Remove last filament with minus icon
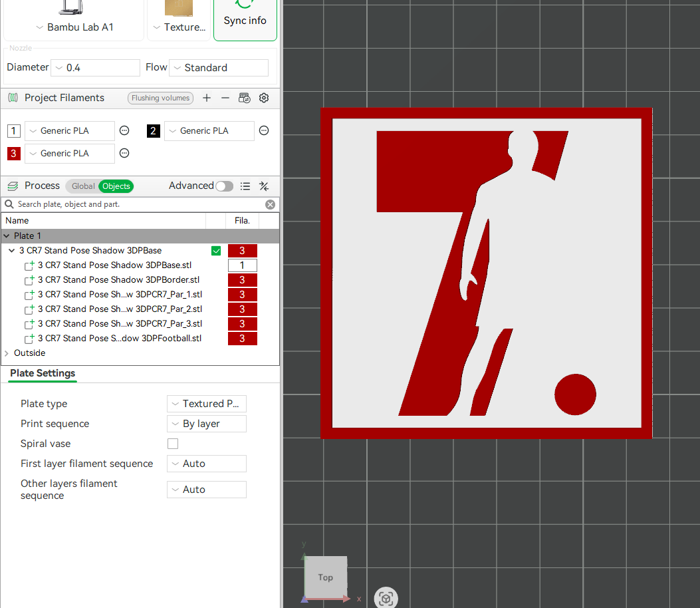The height and width of the screenshot is (608, 700). [225, 98]
